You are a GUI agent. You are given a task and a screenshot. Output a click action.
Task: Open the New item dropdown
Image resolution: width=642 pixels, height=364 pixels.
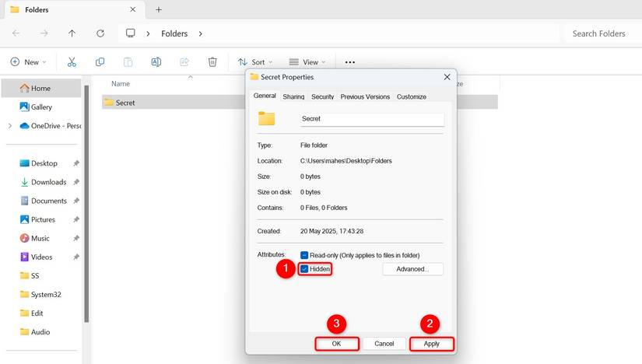pyautogui.click(x=28, y=62)
